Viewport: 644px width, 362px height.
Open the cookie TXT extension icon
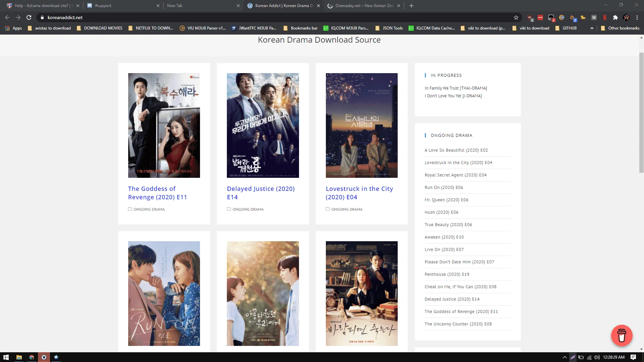point(562,17)
